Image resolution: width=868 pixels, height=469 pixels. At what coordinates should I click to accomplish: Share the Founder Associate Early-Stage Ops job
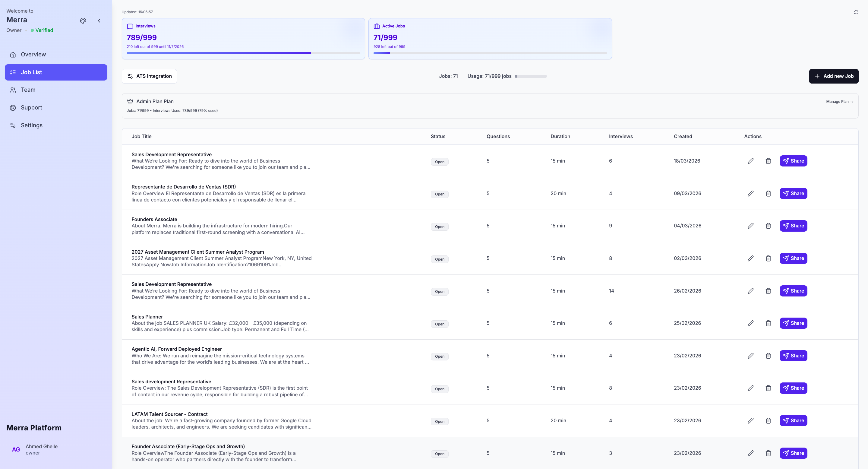click(793, 453)
